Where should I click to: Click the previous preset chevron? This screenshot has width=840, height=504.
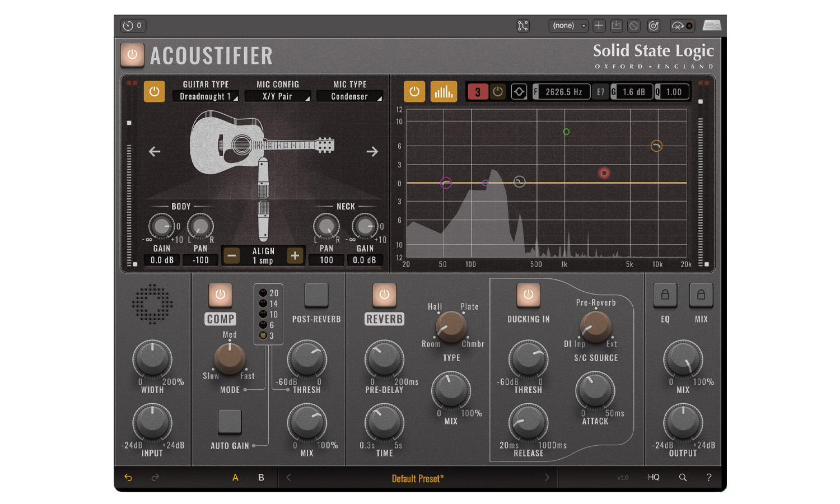click(x=288, y=478)
